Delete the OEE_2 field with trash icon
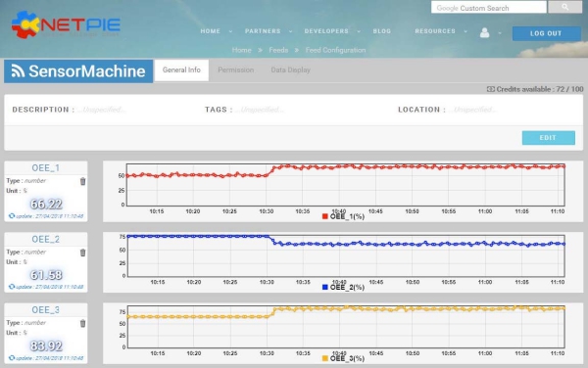 [x=83, y=253]
